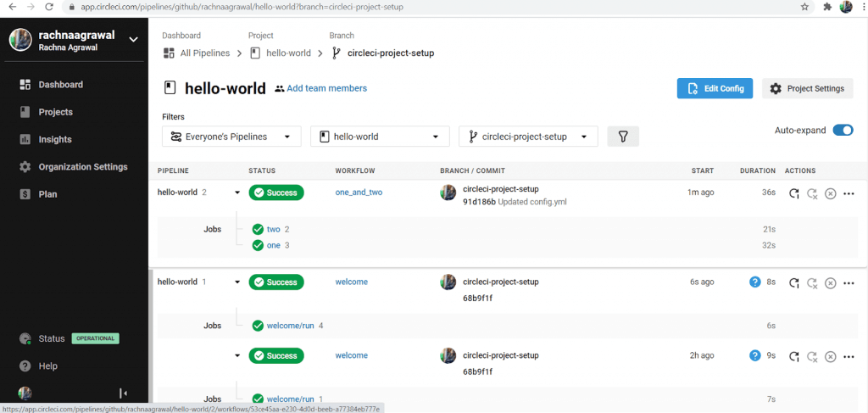Open more actions ellipsis in one_and_two row
The height and width of the screenshot is (413, 868).
(x=849, y=193)
